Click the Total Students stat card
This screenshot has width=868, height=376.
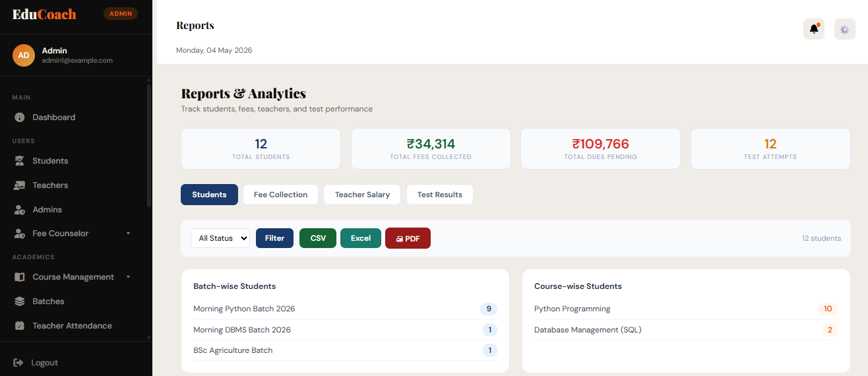(261, 148)
